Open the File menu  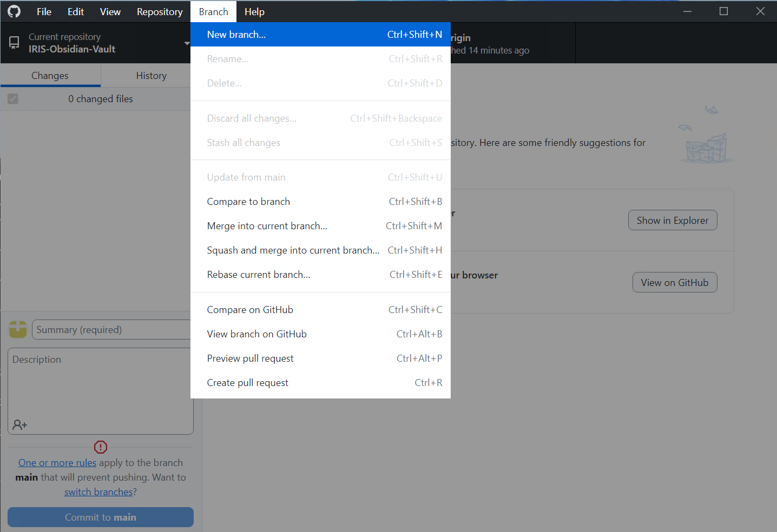point(44,11)
